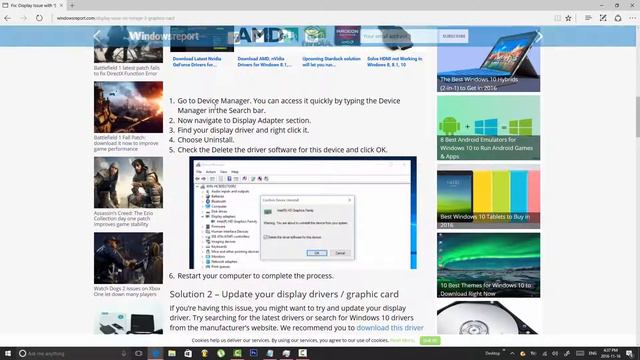Screen dimensions: 640x360
Task: Click 'Restart your computer to complete' text
Action: [255, 276]
